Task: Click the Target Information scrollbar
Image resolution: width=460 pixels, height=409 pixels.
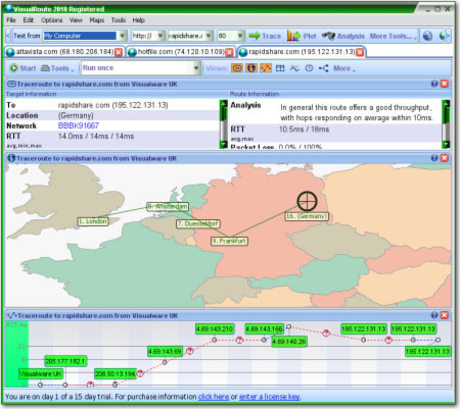Action: [x=223, y=124]
